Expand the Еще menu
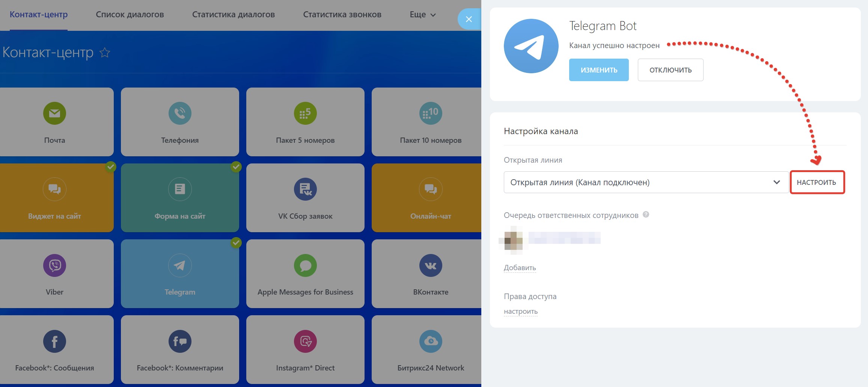This screenshot has width=868, height=387. [x=422, y=15]
